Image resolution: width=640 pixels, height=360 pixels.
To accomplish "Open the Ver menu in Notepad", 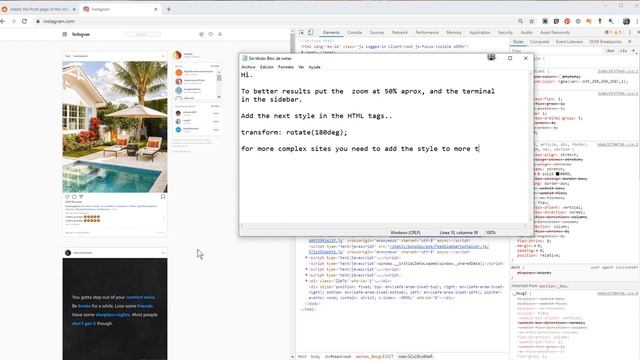I will [x=301, y=67].
